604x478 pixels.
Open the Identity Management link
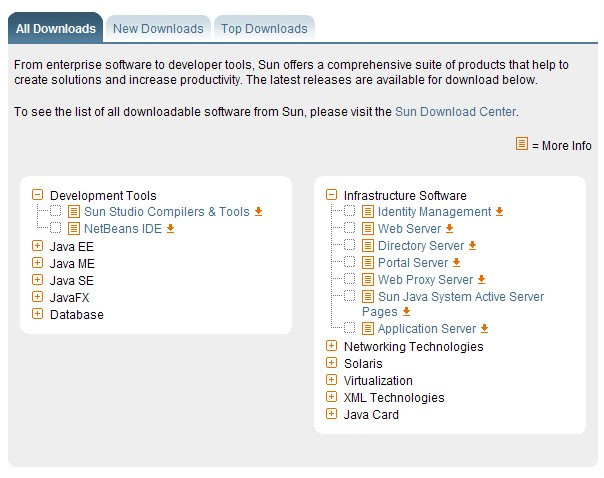(x=435, y=211)
